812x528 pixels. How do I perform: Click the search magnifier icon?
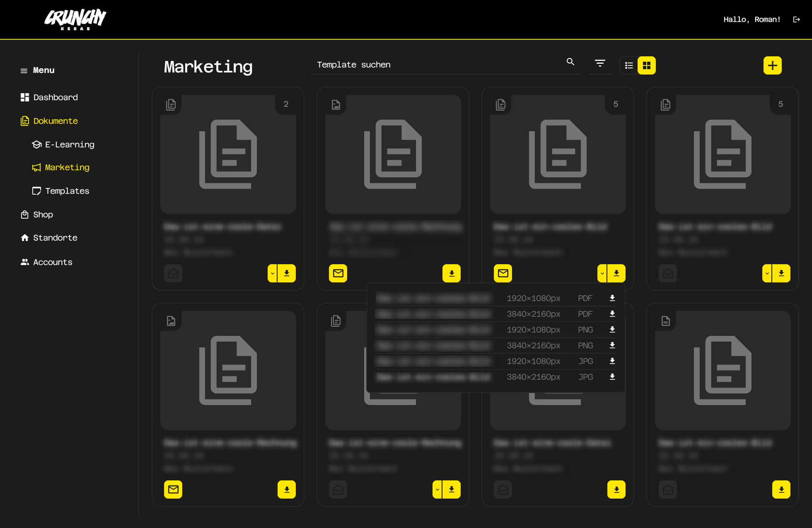click(x=570, y=62)
